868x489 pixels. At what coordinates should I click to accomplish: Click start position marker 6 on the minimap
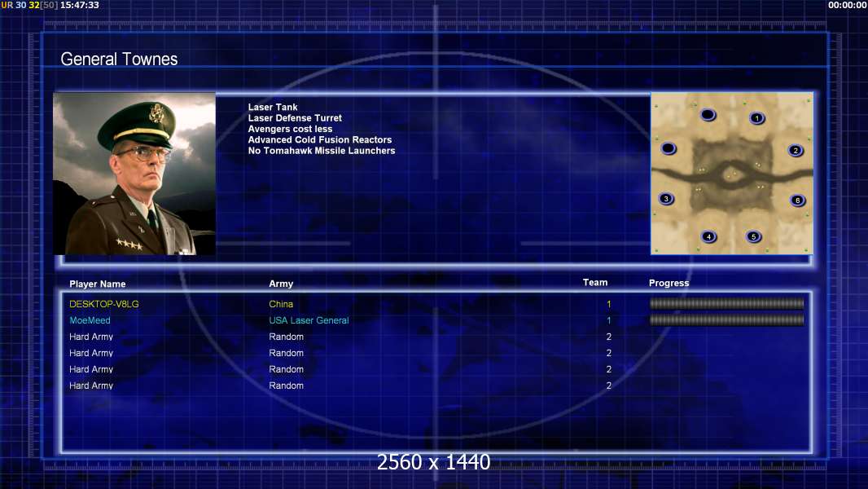tap(797, 200)
